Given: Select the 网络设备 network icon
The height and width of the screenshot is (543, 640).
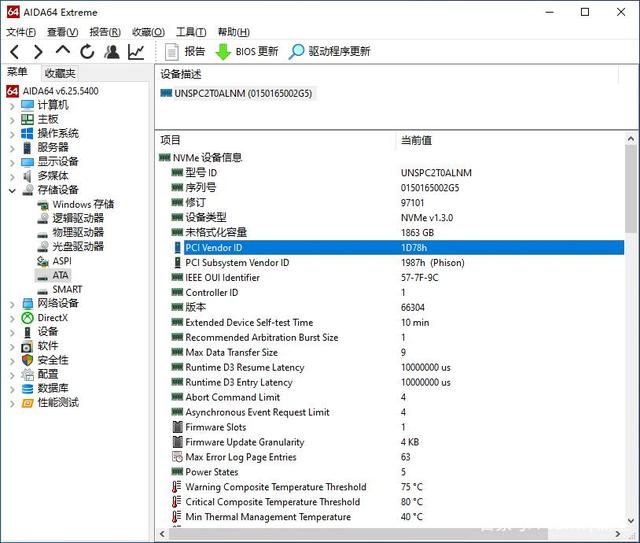Looking at the screenshot, I should [x=27, y=303].
